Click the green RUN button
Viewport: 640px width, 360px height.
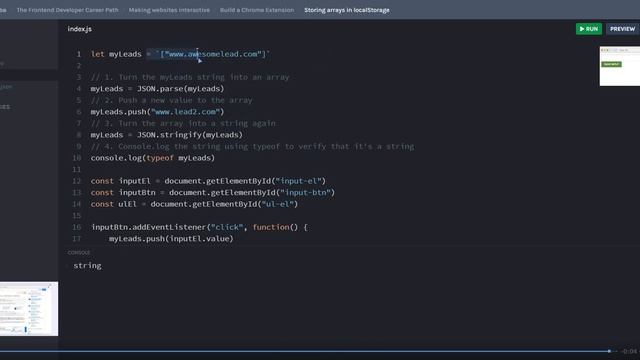point(589,29)
